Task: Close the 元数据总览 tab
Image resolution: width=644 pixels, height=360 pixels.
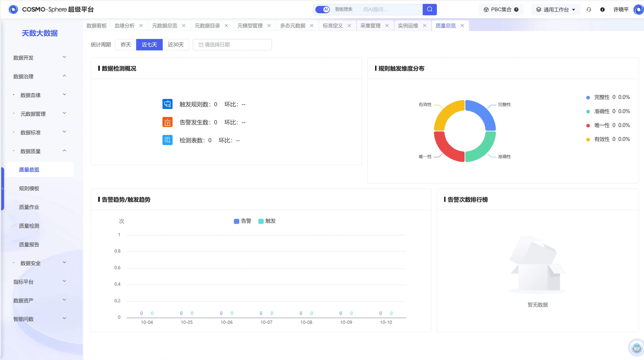Action: [184, 26]
